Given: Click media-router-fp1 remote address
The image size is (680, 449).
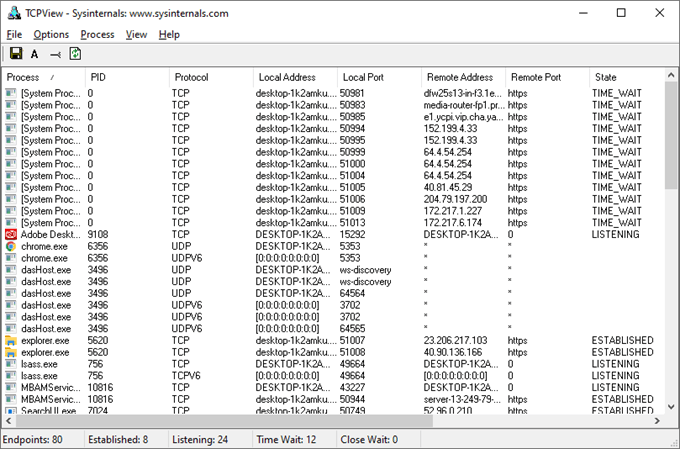Looking at the screenshot, I should pos(464,105).
